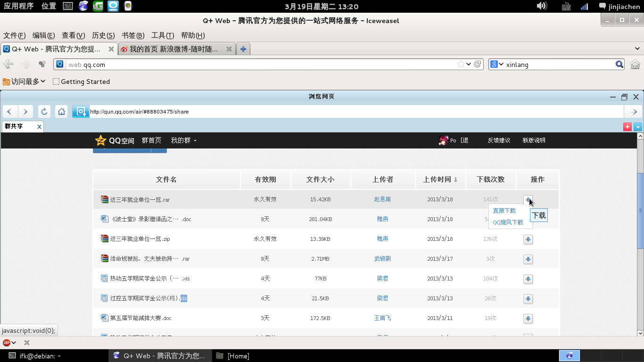The height and width of the screenshot is (362, 644).
Task: Open the 文件(F) menu
Action: pyautogui.click(x=15, y=35)
